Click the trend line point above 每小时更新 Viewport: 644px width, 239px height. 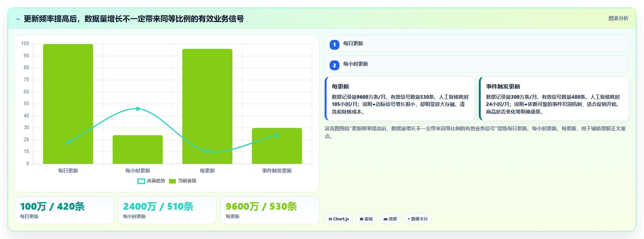coord(137,109)
